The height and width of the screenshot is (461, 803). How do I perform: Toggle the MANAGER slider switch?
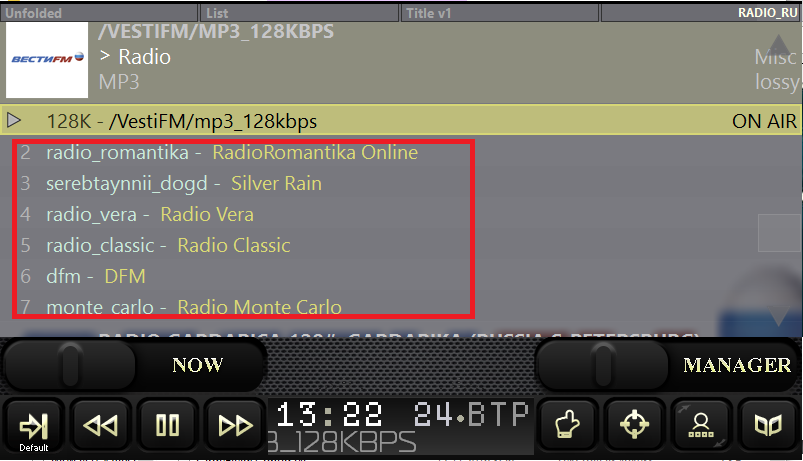pos(600,365)
